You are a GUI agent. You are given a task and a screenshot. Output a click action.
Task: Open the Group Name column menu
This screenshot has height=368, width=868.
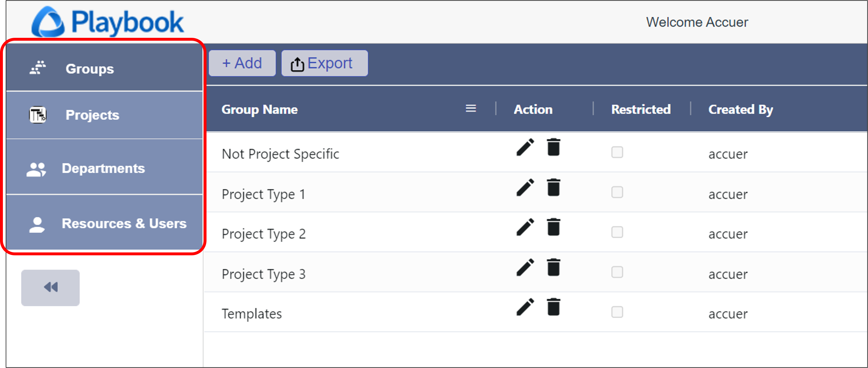[x=471, y=108]
